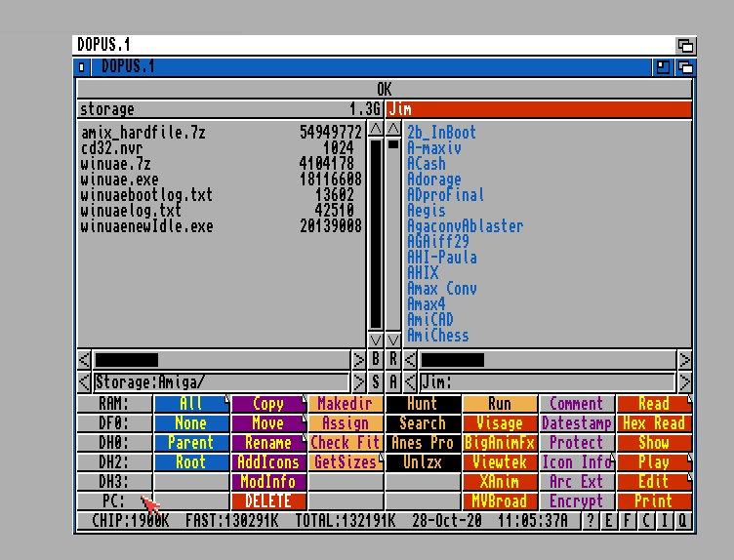734x560 pixels.
Task: Click the GetSizes button
Action: pyautogui.click(x=346, y=462)
